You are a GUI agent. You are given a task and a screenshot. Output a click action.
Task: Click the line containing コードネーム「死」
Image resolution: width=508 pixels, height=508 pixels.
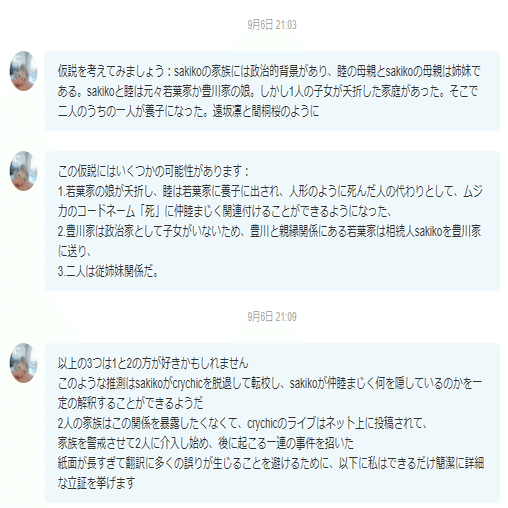224,211
